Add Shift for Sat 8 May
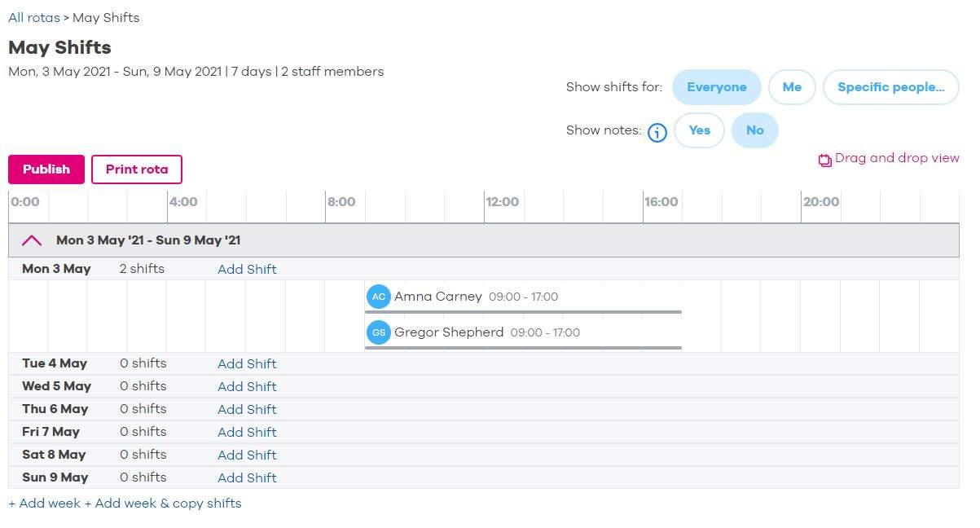The image size is (980, 528). 247,455
